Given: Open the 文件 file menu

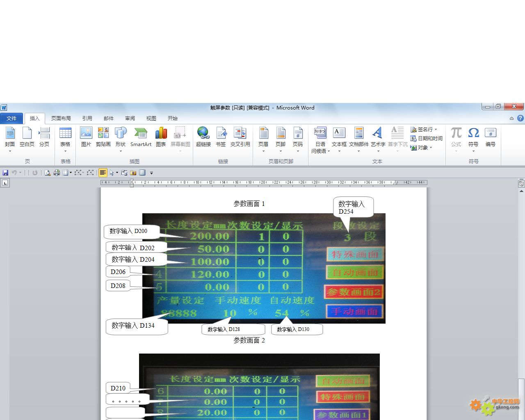Looking at the screenshot, I should [x=11, y=119].
